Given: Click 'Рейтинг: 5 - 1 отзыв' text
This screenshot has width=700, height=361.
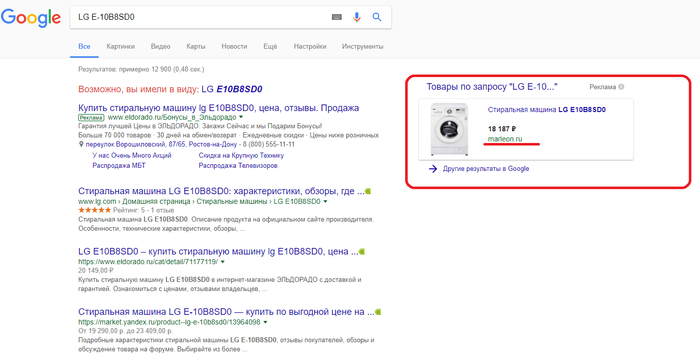Looking at the screenshot, I should tap(143, 210).
